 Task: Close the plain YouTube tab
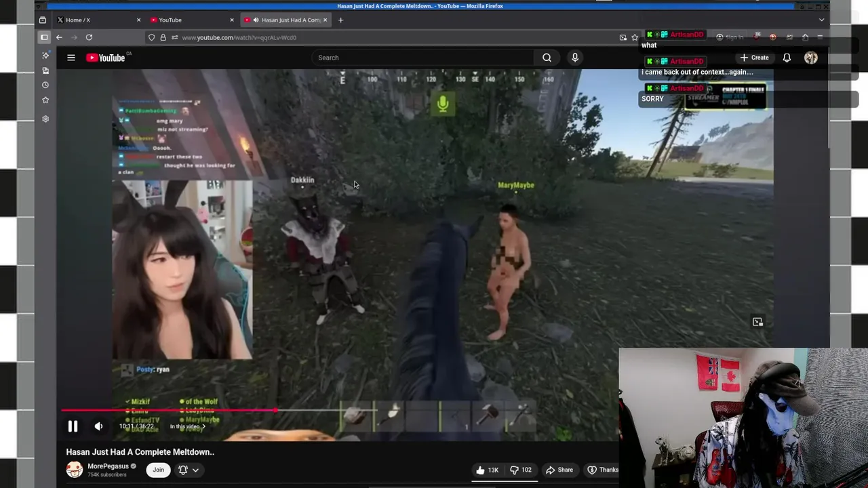click(x=231, y=20)
